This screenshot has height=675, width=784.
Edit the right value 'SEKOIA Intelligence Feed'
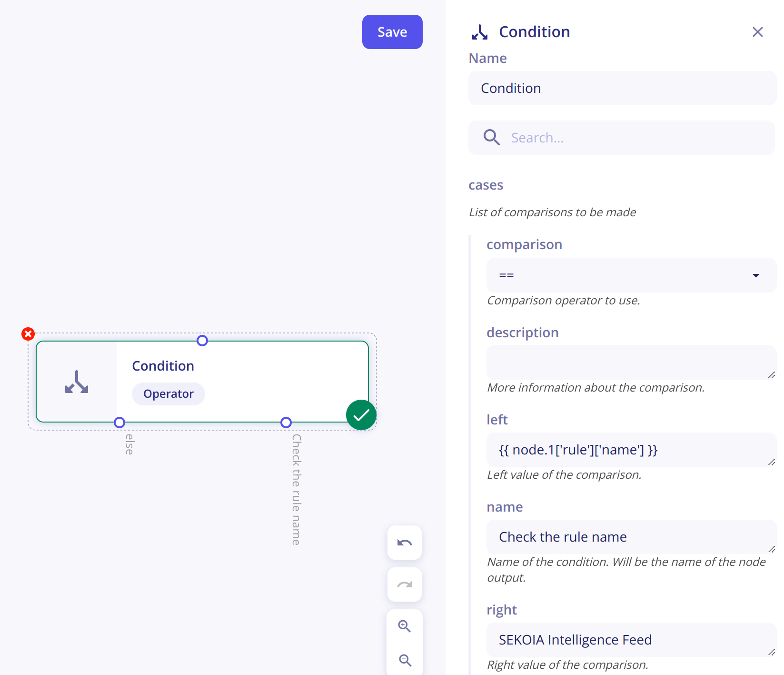(631, 640)
